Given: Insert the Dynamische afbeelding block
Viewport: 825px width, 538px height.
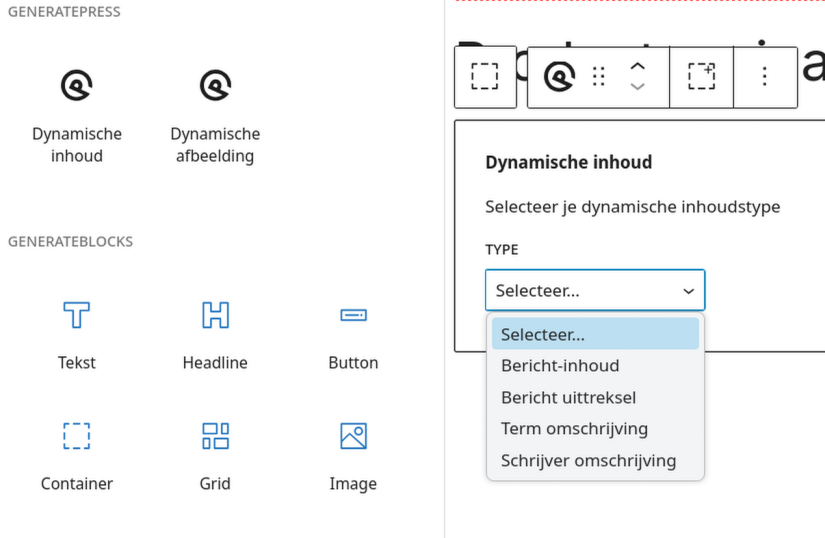Looking at the screenshot, I should coord(215,115).
